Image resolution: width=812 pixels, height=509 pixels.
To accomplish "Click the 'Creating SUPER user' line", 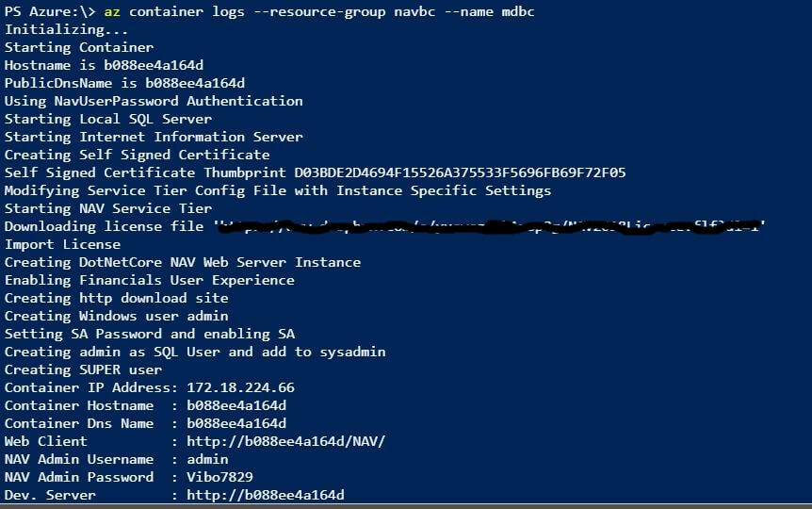I will [83, 369].
